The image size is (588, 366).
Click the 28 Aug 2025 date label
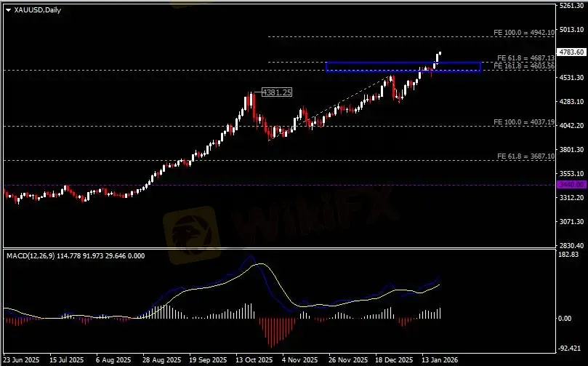click(x=161, y=360)
